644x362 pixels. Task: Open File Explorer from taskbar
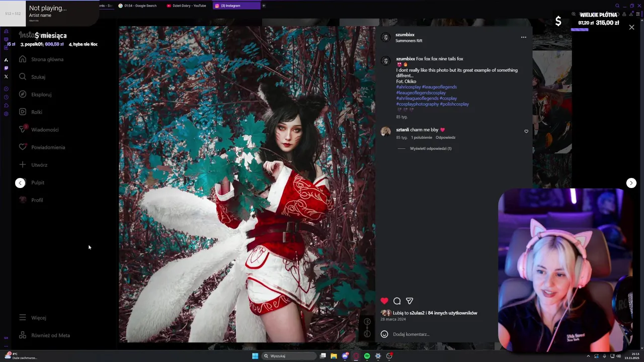pyautogui.click(x=334, y=356)
